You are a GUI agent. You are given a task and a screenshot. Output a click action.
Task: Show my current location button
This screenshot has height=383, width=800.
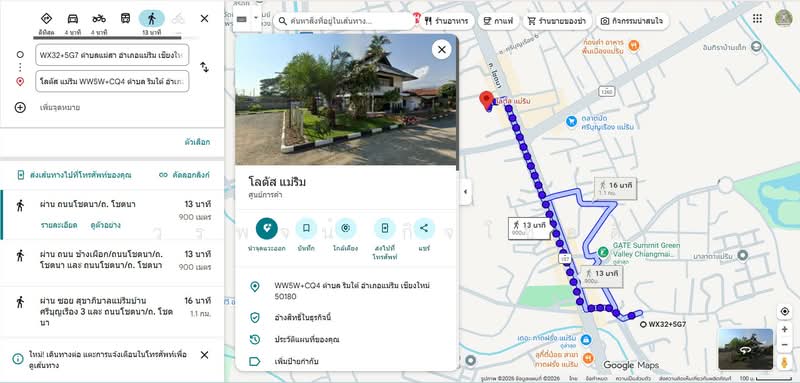[784, 312]
